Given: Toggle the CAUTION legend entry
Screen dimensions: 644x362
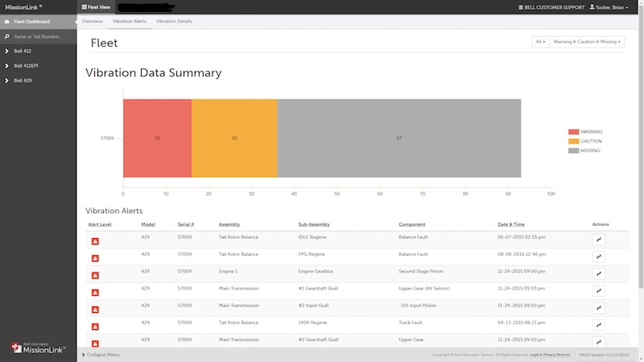Looking at the screenshot, I should click(x=584, y=141).
